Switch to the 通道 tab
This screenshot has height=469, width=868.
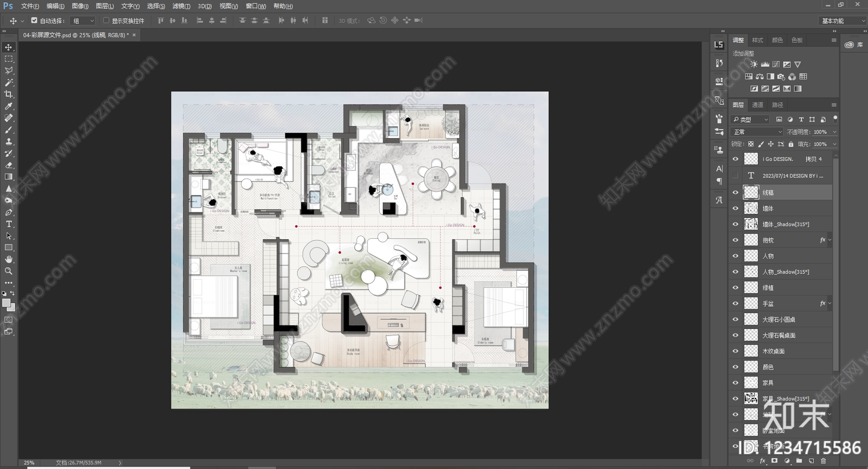pyautogui.click(x=757, y=105)
